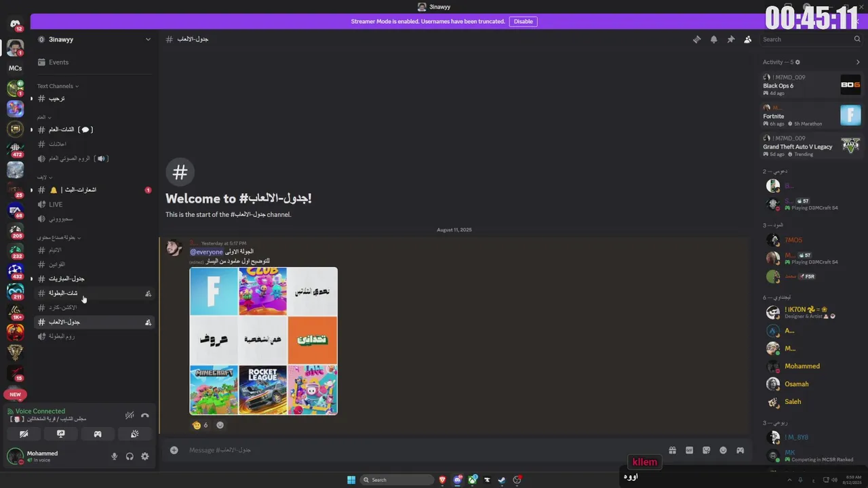Open the posted games schedule image
The width and height of the screenshot is (868, 488).
(x=263, y=341)
